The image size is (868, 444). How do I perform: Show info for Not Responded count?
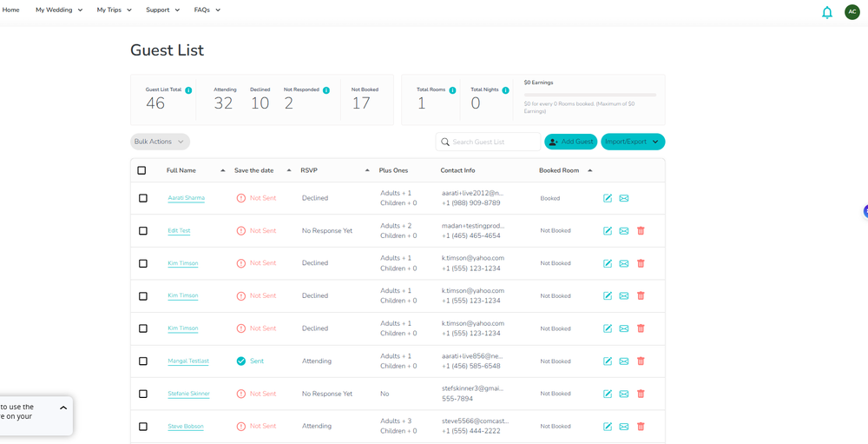326,90
